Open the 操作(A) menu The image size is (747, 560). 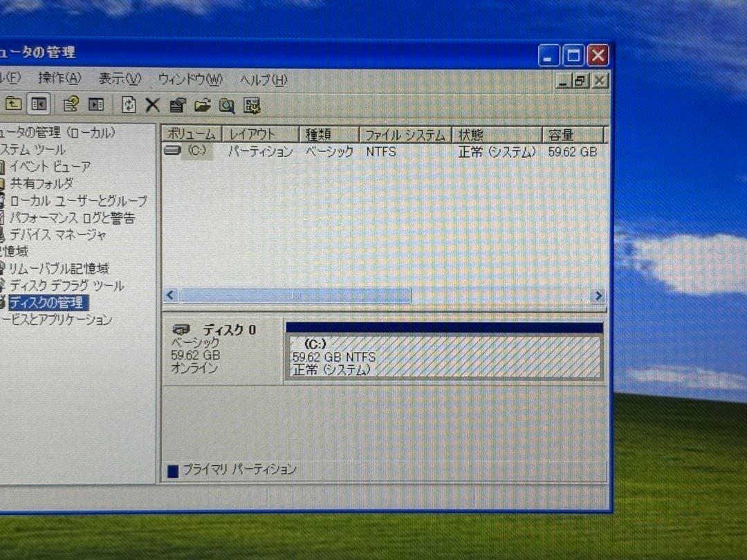coord(59,77)
